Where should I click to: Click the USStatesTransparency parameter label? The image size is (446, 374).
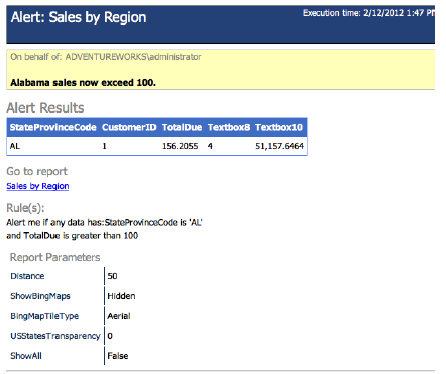pyautogui.click(x=55, y=336)
